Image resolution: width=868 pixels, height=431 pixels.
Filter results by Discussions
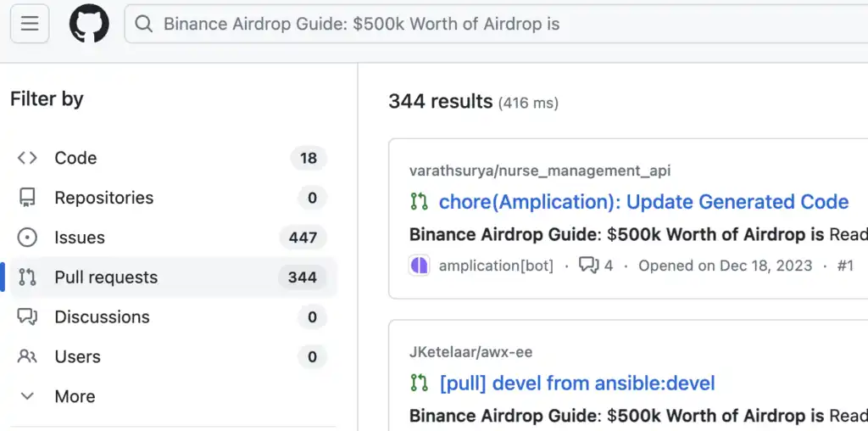pyautogui.click(x=173, y=316)
